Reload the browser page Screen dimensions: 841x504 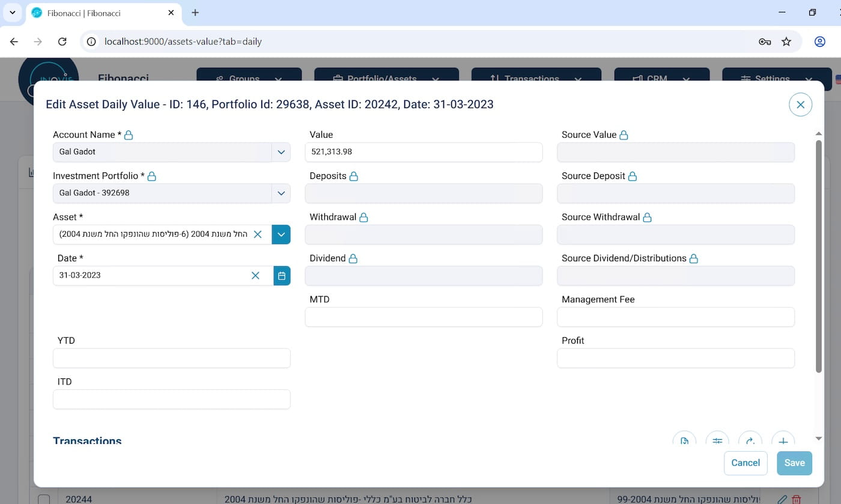[62, 41]
